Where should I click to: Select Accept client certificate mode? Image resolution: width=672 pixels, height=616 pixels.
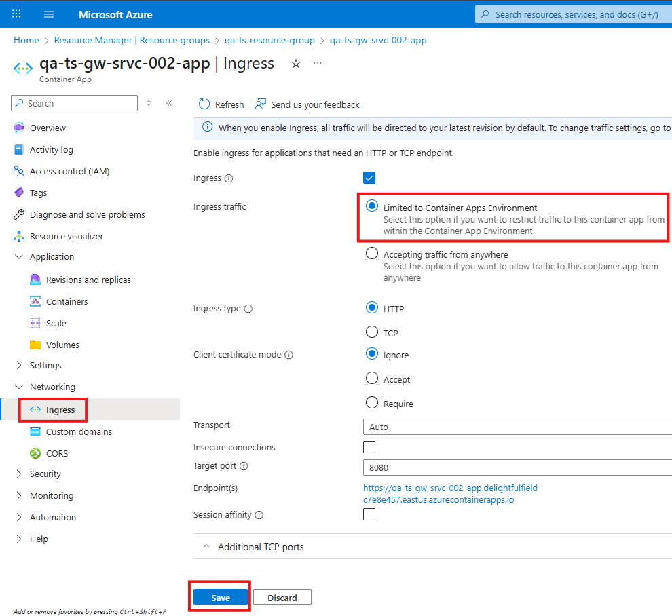(x=371, y=379)
